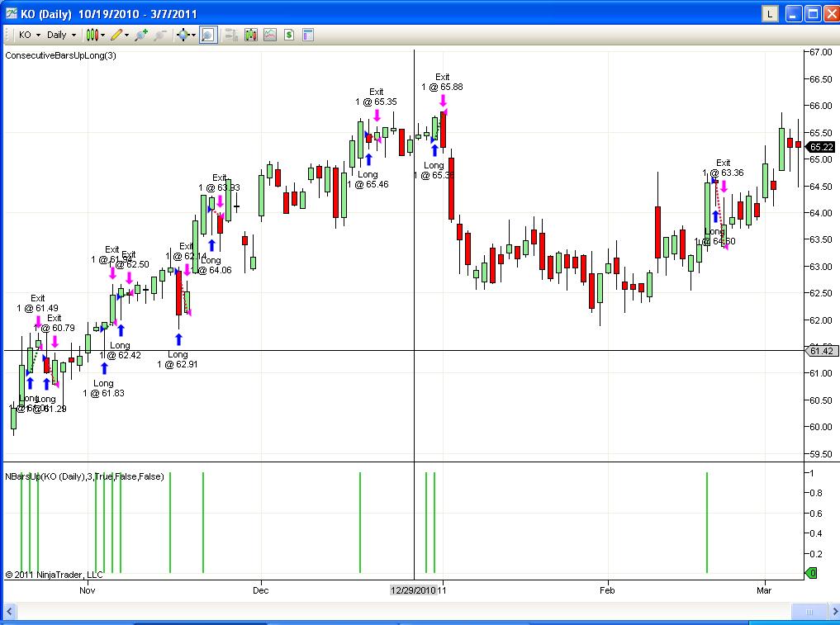Viewport: 840px width, 625px height.
Task: Click the zoom out magnifier icon
Action: point(159,35)
